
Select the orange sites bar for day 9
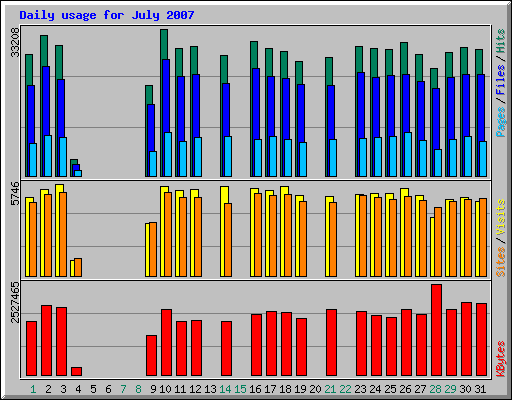[x=153, y=249]
